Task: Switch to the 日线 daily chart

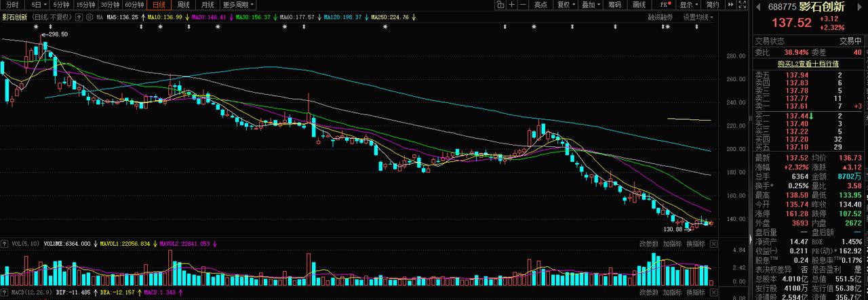Action: tap(159, 5)
